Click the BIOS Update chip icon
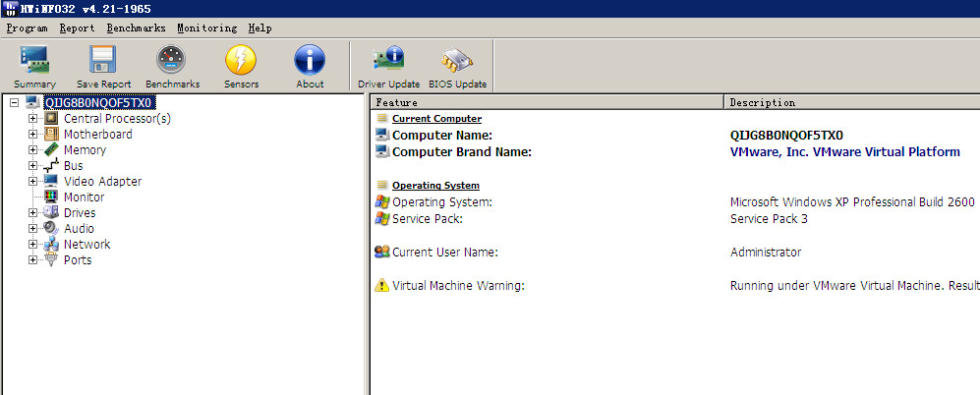The height and width of the screenshot is (395, 980). 457,60
